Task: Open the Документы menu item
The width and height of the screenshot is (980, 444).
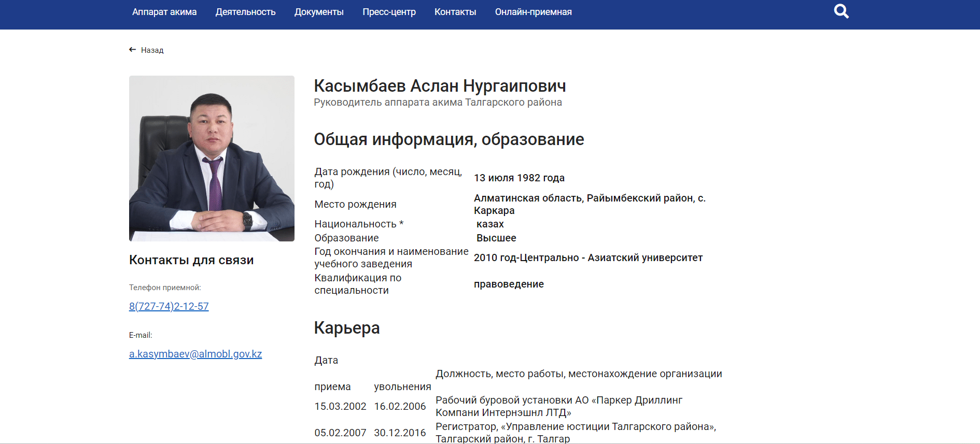Action: click(319, 12)
